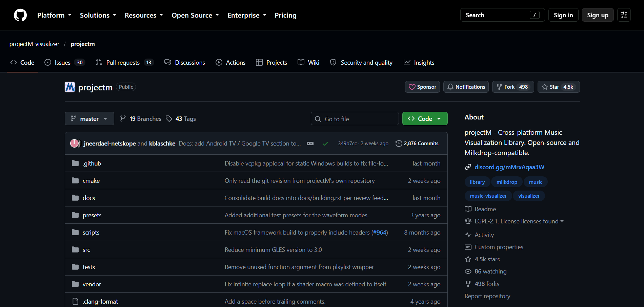
Task: Click the Star button
Action: coord(559,87)
